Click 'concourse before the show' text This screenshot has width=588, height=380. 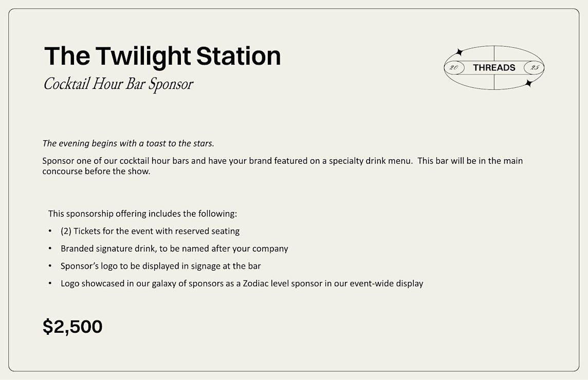click(96, 172)
